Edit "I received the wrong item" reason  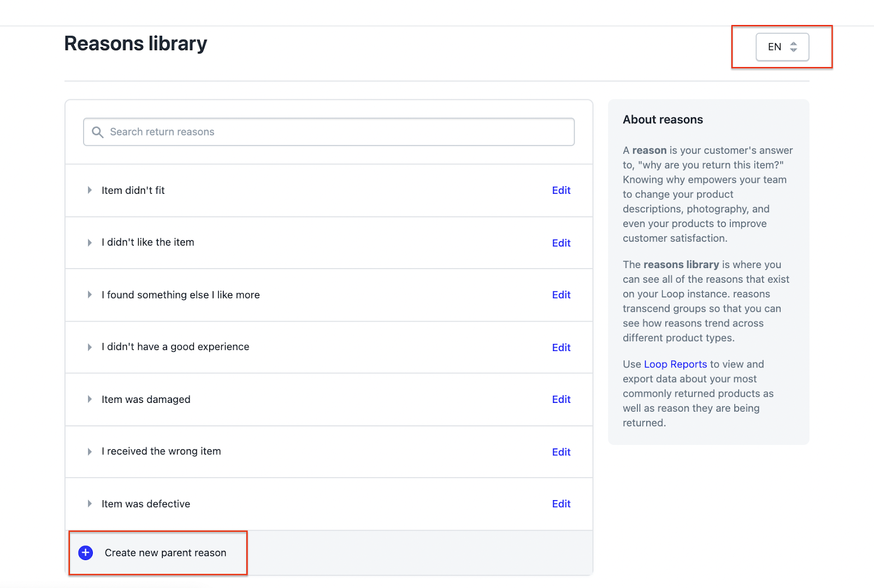tap(561, 452)
